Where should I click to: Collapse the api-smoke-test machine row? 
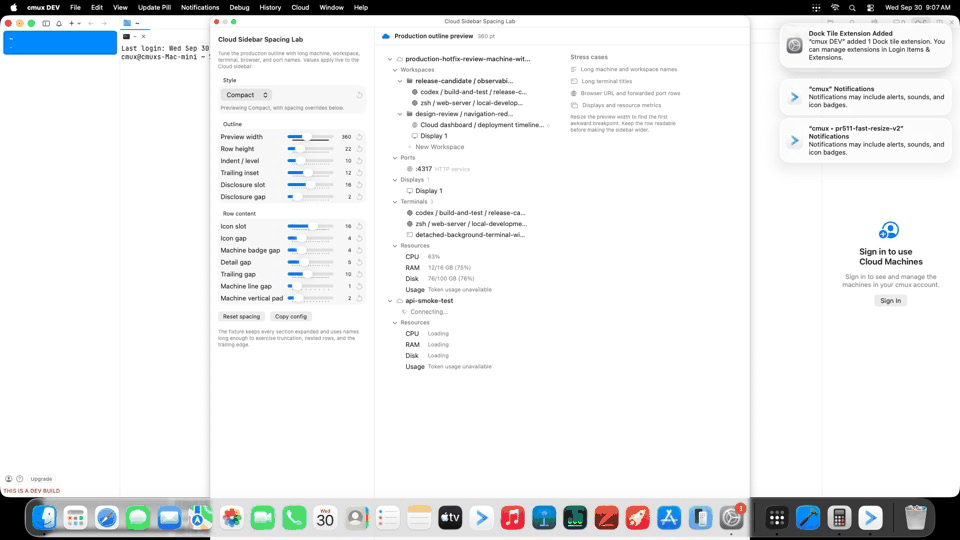[390, 301]
